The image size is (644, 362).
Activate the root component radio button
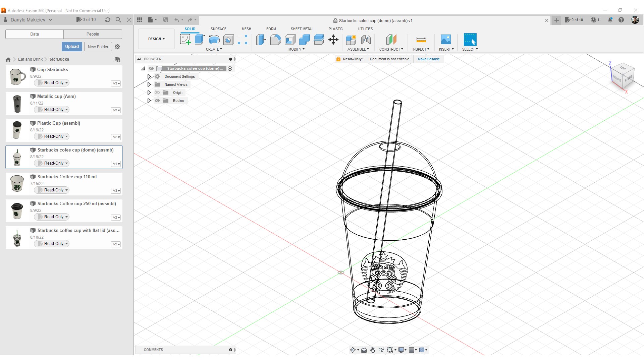(x=230, y=68)
